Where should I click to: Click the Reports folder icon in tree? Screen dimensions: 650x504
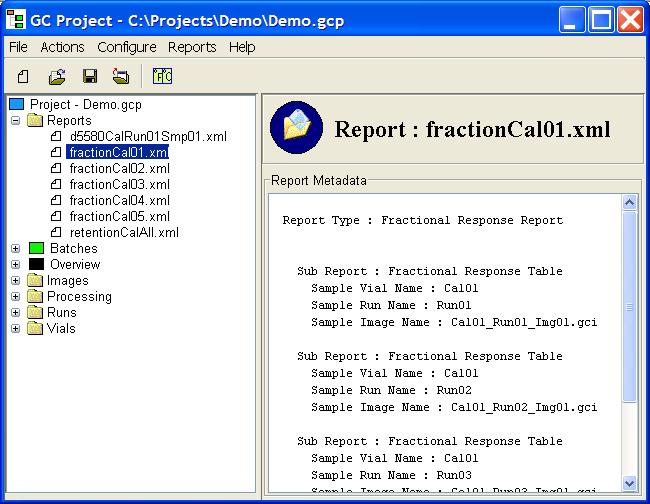click(35, 120)
